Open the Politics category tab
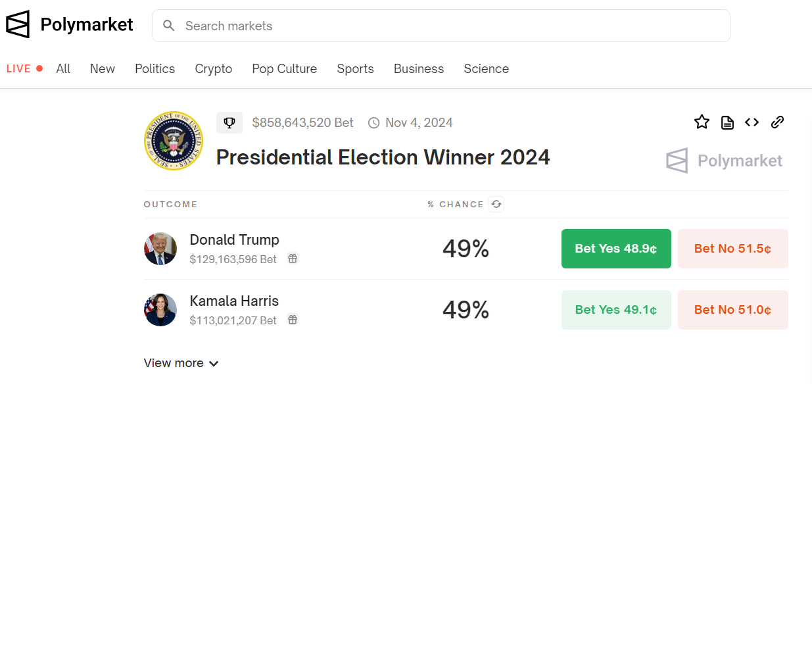 (x=155, y=69)
